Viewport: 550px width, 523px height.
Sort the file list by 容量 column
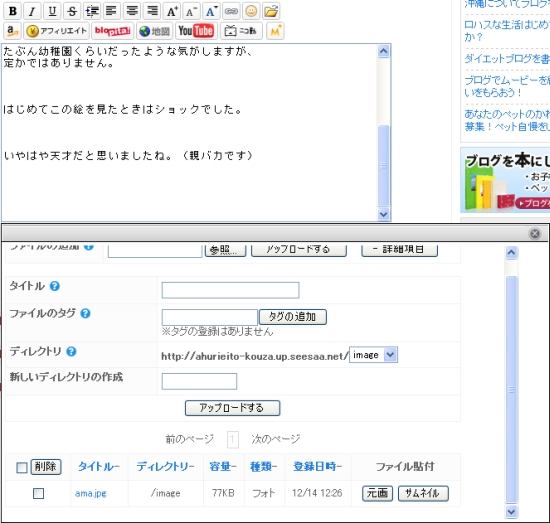tap(223, 467)
